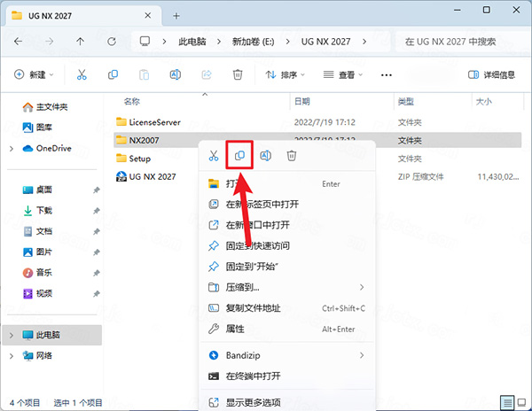Expand the 压缩到 submenu

pos(362,287)
